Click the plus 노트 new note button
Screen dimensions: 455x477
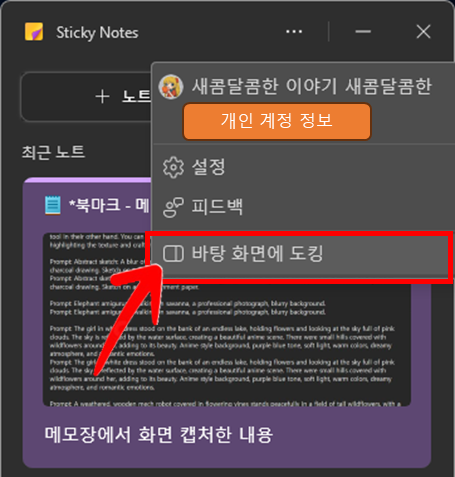(86, 97)
